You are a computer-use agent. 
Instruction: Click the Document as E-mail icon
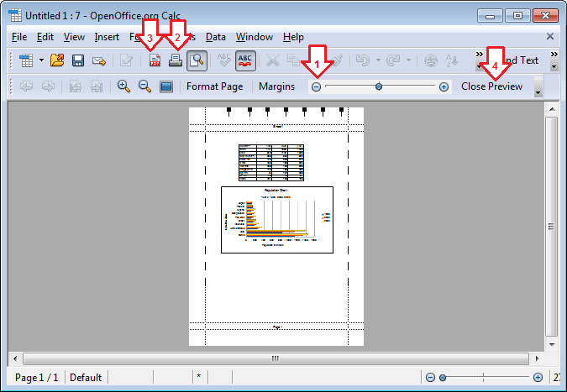[99, 60]
